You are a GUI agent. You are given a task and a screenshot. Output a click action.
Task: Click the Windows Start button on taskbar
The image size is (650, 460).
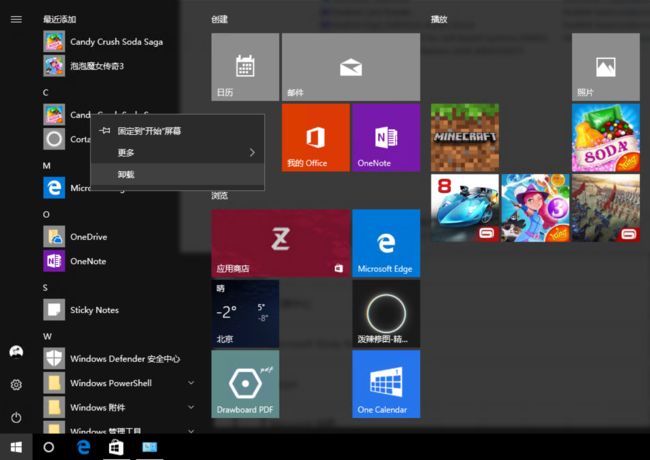coord(16,447)
